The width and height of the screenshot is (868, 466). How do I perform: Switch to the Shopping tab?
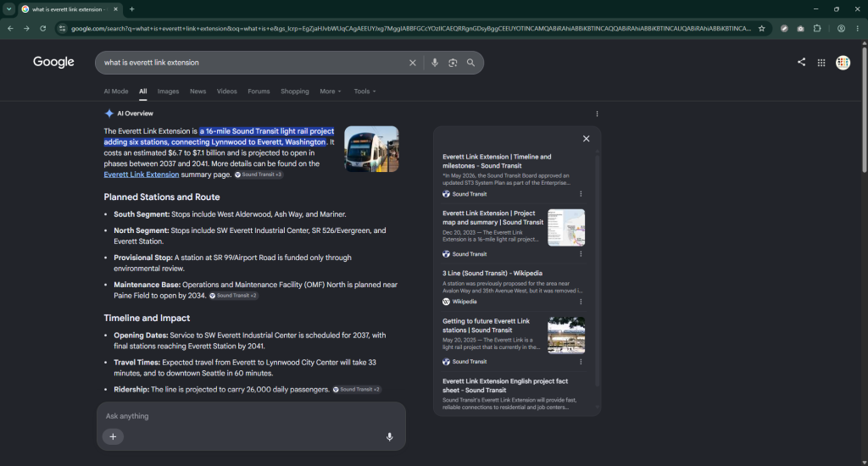pos(294,92)
